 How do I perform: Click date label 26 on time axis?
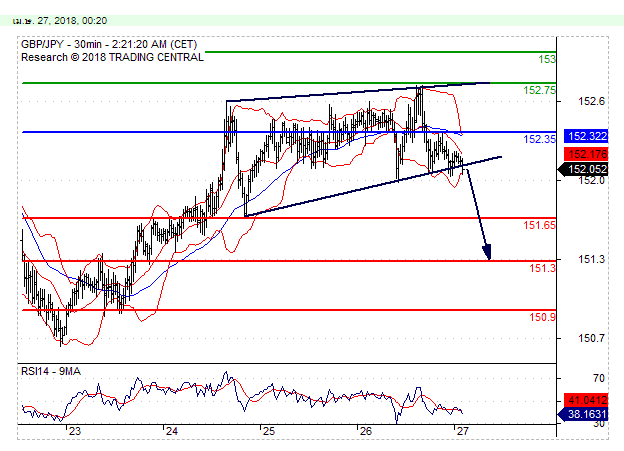(x=366, y=431)
